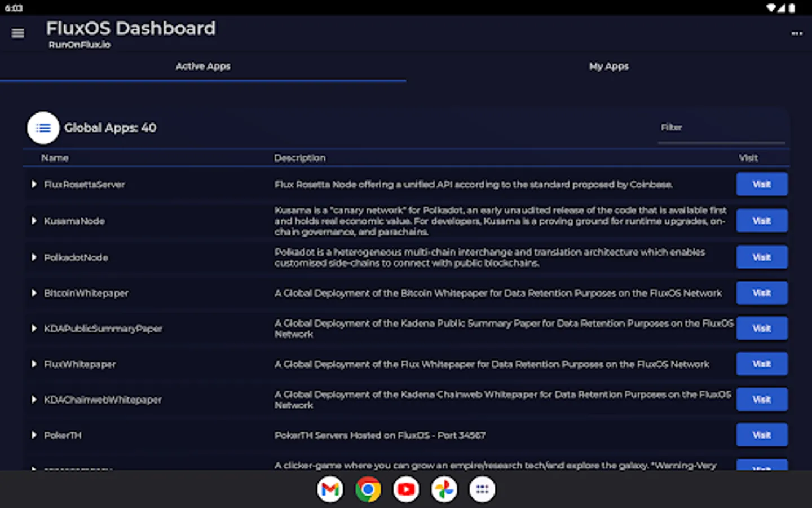Visit the FluxWhitepaper app

click(762, 364)
